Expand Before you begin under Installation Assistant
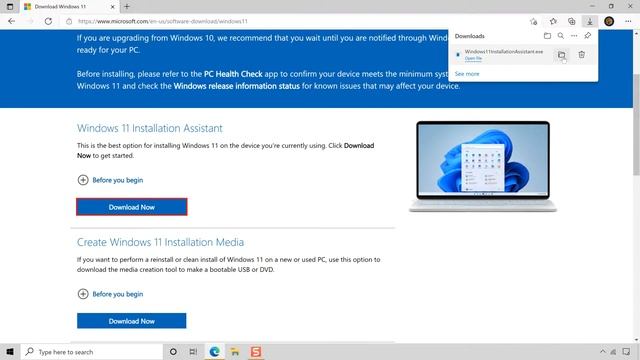640x360 pixels. pos(110,180)
